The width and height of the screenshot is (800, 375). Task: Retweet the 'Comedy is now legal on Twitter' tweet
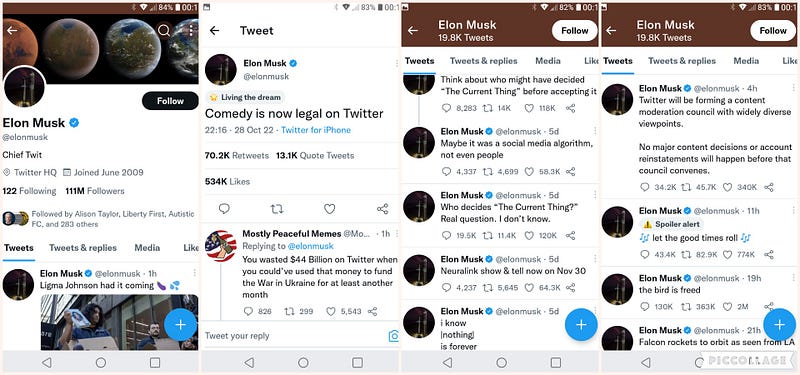point(277,209)
